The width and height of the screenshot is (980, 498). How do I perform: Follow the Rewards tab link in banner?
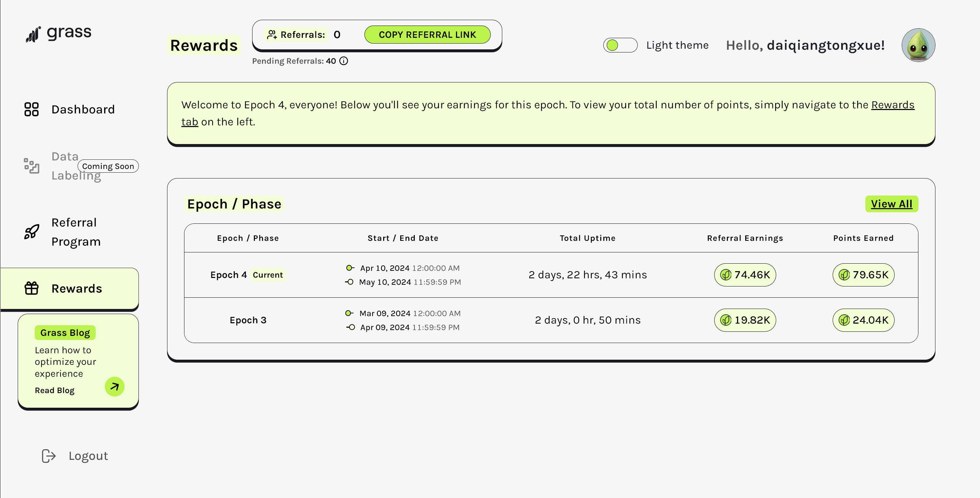pyautogui.click(x=893, y=105)
